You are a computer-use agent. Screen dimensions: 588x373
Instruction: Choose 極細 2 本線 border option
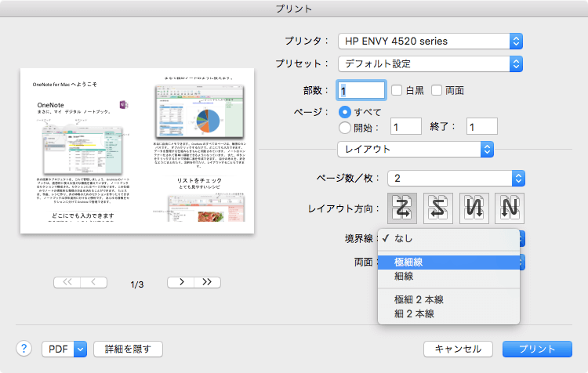point(448,299)
